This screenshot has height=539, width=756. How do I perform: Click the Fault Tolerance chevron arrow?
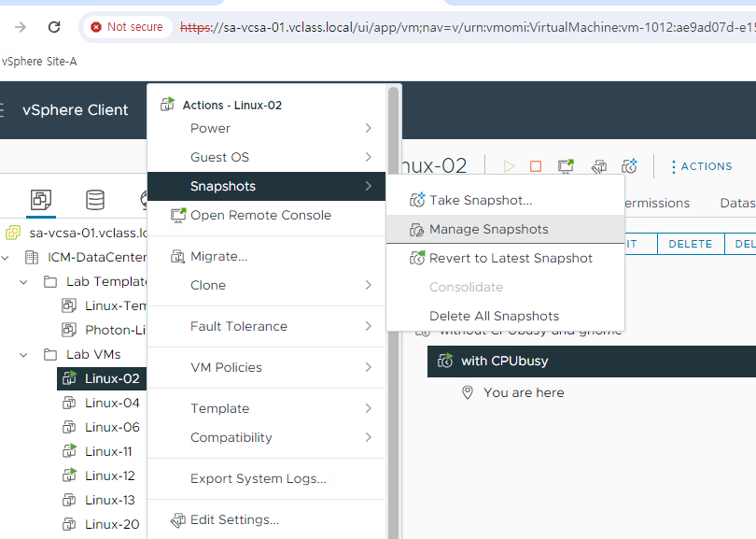369,326
